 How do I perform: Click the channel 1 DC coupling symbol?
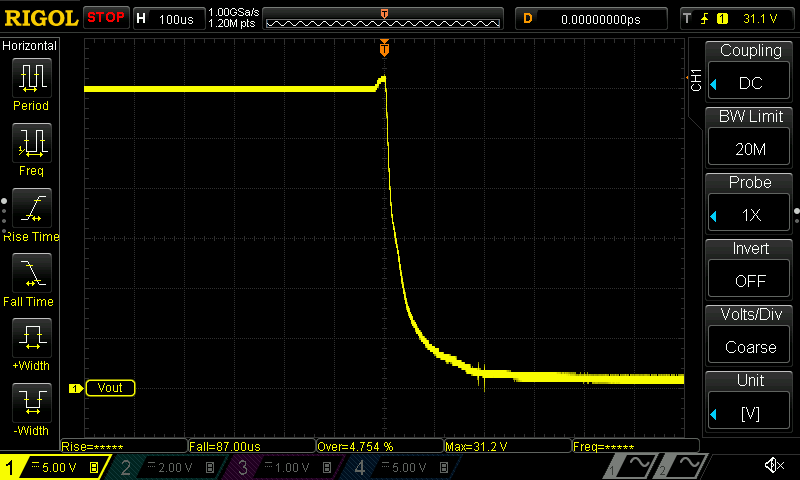point(35,465)
